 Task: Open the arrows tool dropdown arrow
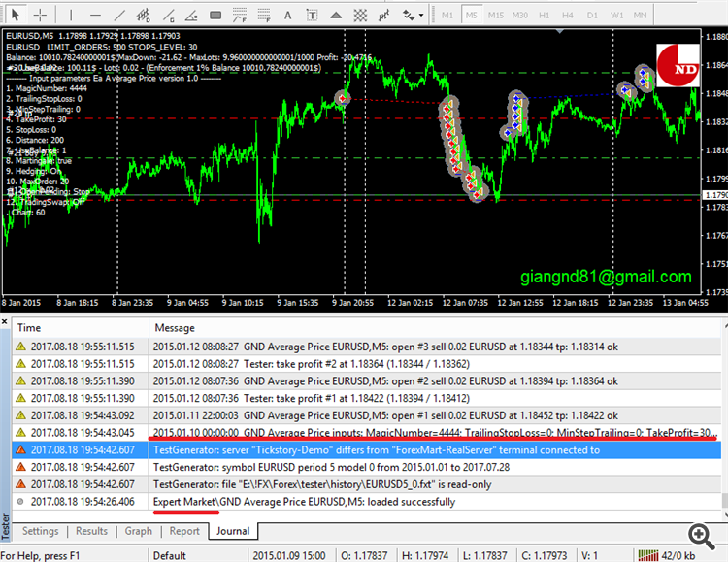point(421,16)
